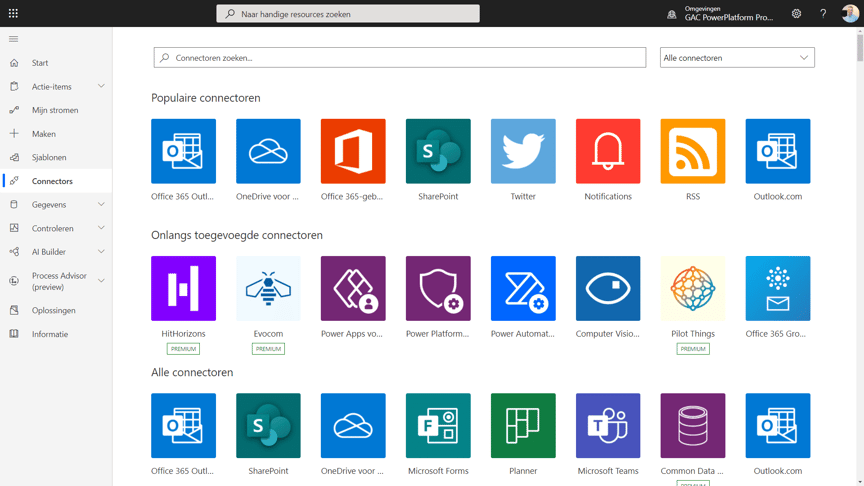Open the Microsoft Teams connector tile
The height and width of the screenshot is (486, 864).
(x=608, y=425)
